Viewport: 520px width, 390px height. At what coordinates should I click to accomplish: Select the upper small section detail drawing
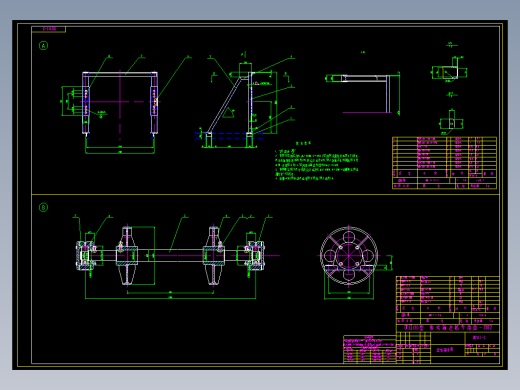[x=449, y=69]
